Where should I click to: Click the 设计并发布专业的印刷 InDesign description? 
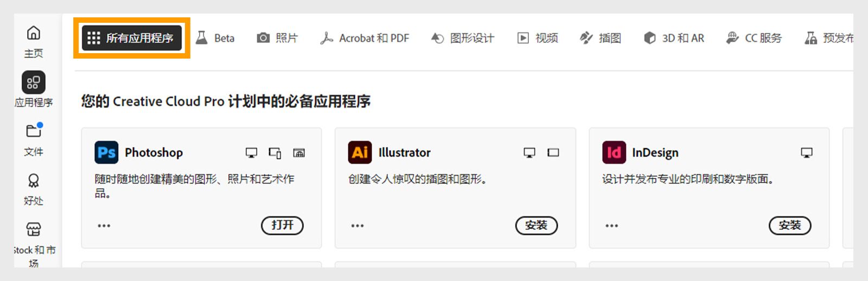click(x=687, y=179)
